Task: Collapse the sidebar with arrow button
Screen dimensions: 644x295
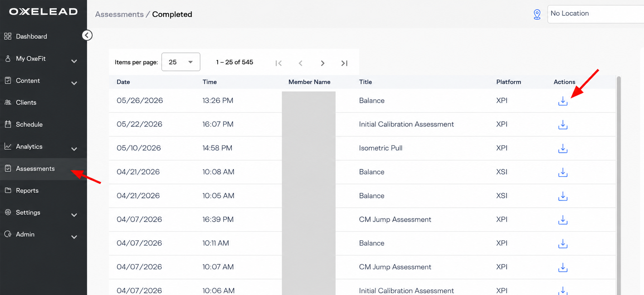Action: tap(87, 35)
